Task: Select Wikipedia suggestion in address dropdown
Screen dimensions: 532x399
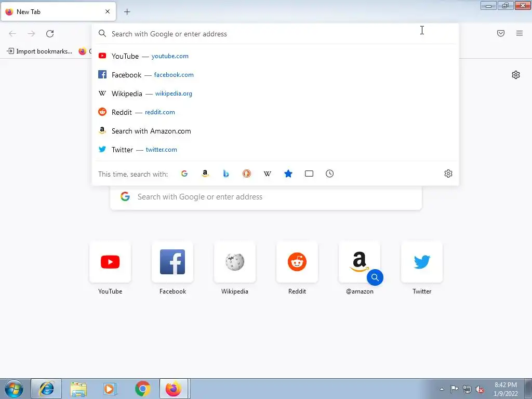Action: tap(275, 94)
